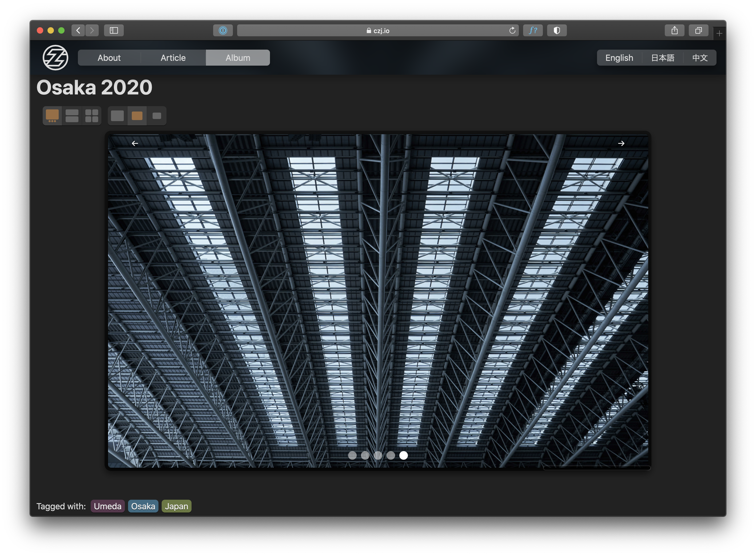Open the f? font extension icon
This screenshot has width=756, height=556.
pos(533,31)
